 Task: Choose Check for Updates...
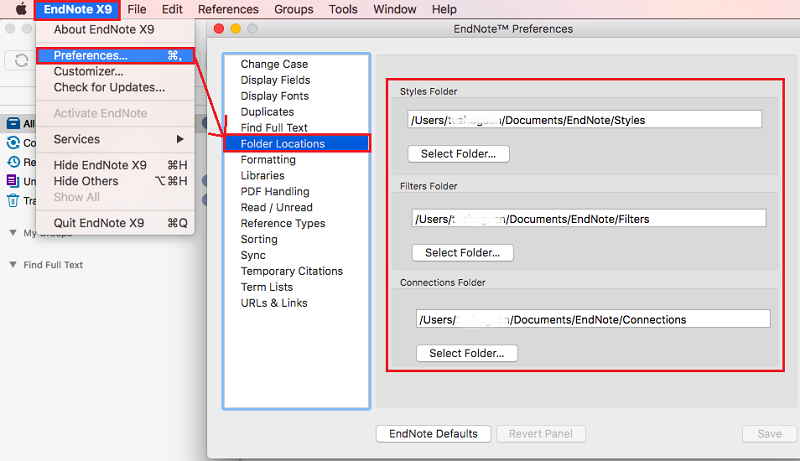click(115, 87)
